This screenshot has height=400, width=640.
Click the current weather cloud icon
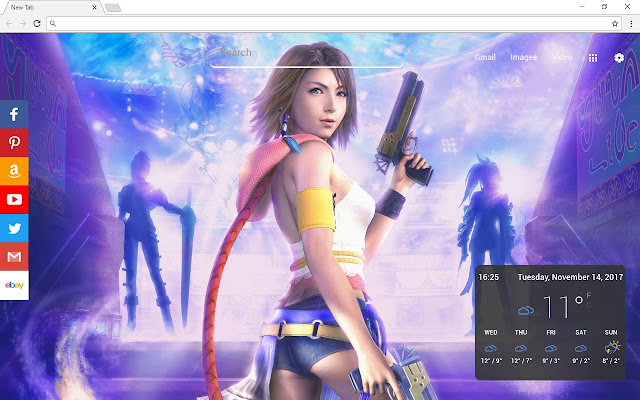click(526, 311)
